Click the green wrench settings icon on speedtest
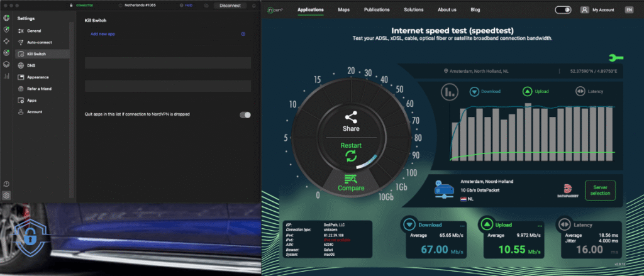This screenshot has height=276, width=644. 616,58
